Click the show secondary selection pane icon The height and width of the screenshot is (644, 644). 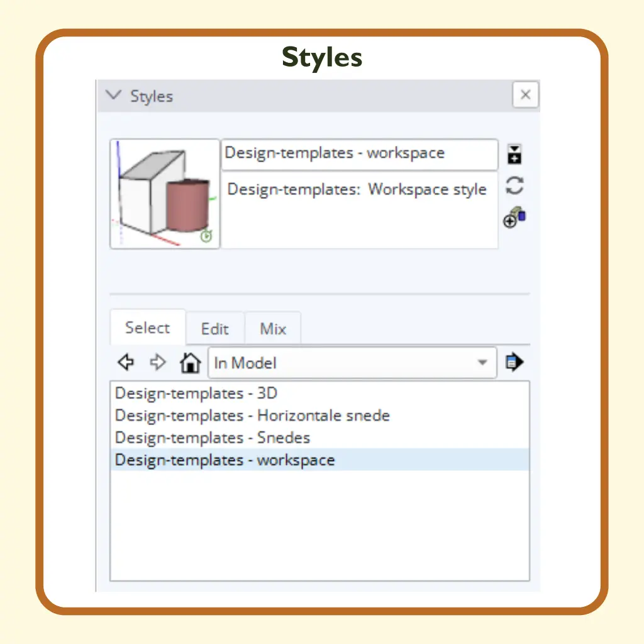point(514,155)
